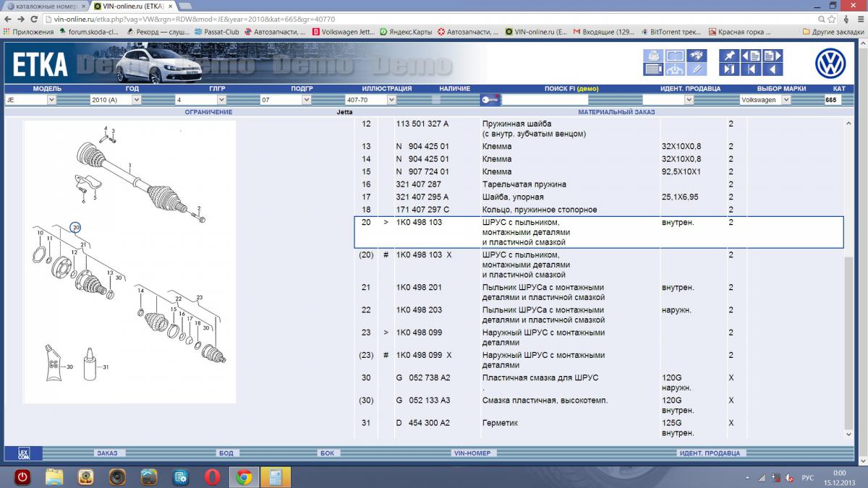Click the drive shaft exploded diagram
Viewport: 868px width, 488px height.
pos(129,262)
